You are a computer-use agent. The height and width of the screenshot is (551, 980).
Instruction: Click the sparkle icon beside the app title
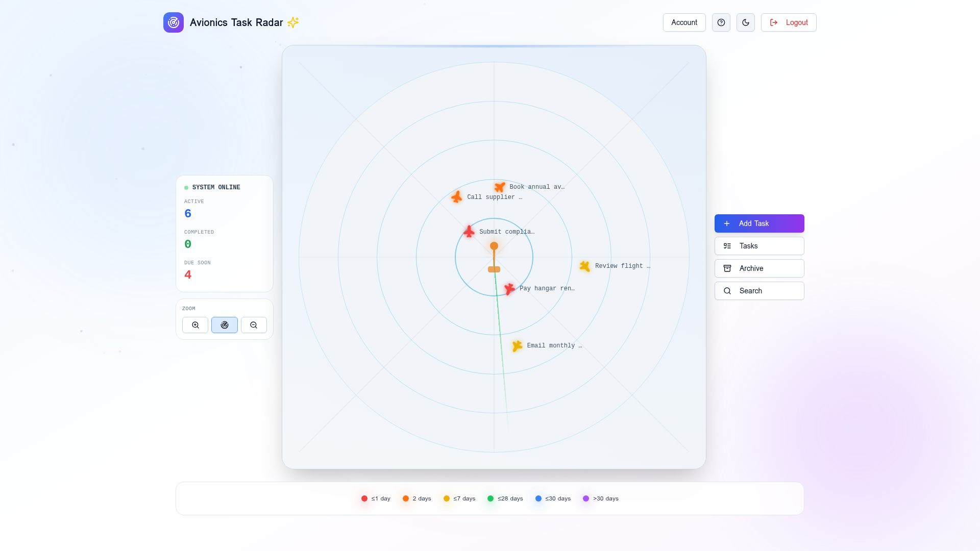pyautogui.click(x=293, y=22)
